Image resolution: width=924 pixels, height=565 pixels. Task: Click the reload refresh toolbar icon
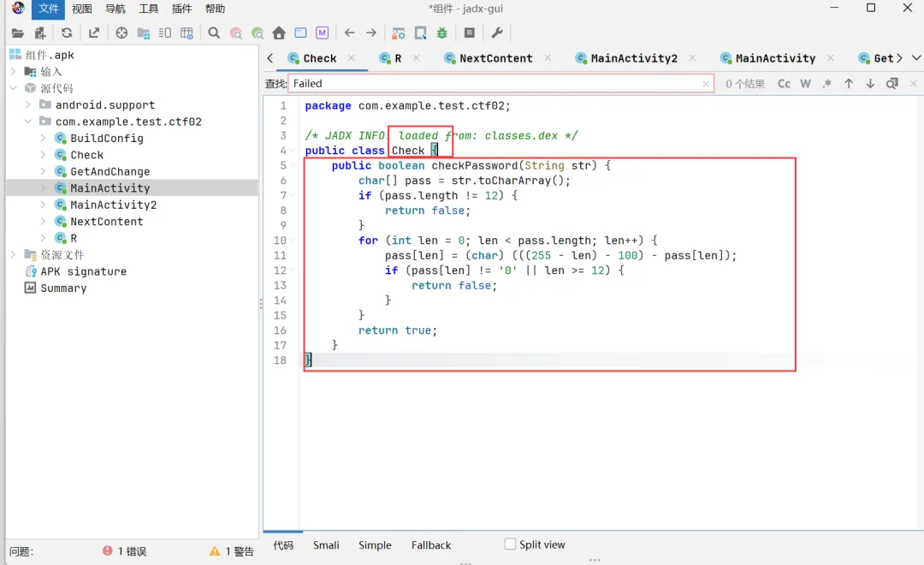67,33
